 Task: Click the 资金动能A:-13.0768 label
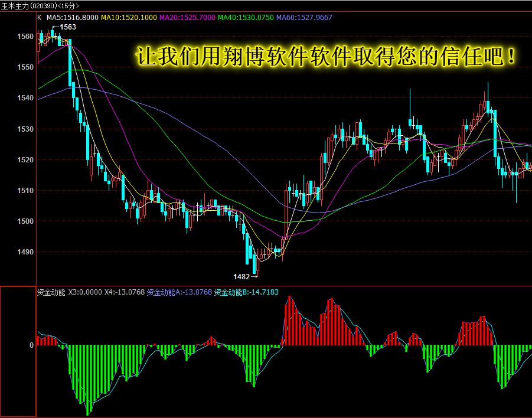179,292
